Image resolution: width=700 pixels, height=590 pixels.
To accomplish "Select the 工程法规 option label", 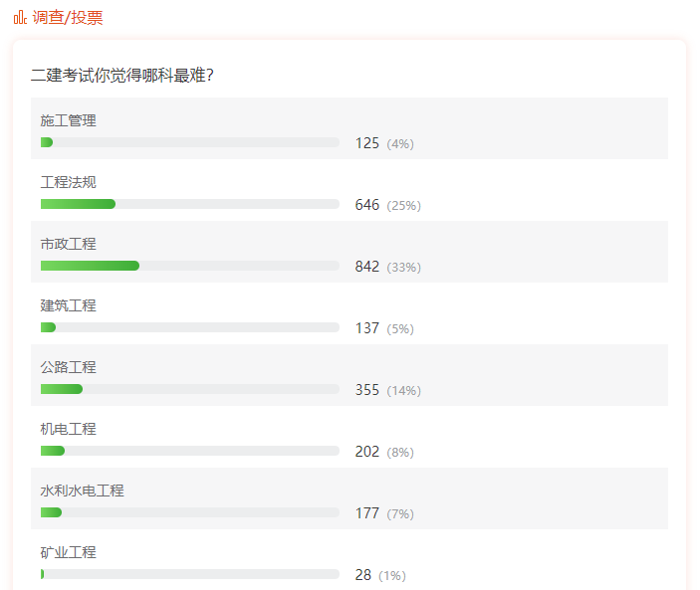I will [x=69, y=182].
